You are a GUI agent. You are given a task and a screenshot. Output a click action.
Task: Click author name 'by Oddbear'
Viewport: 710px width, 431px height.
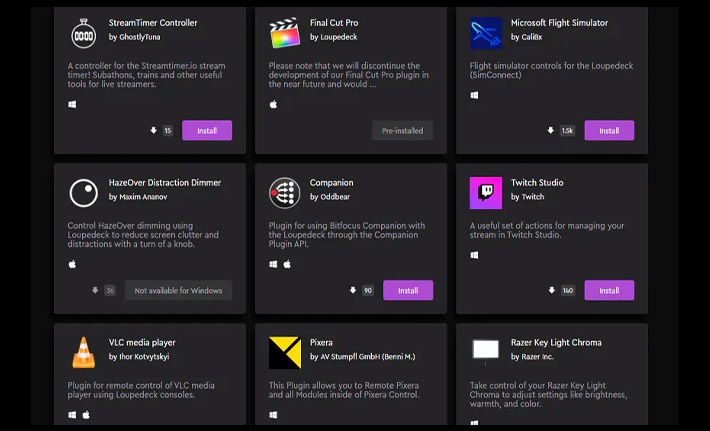330,197
